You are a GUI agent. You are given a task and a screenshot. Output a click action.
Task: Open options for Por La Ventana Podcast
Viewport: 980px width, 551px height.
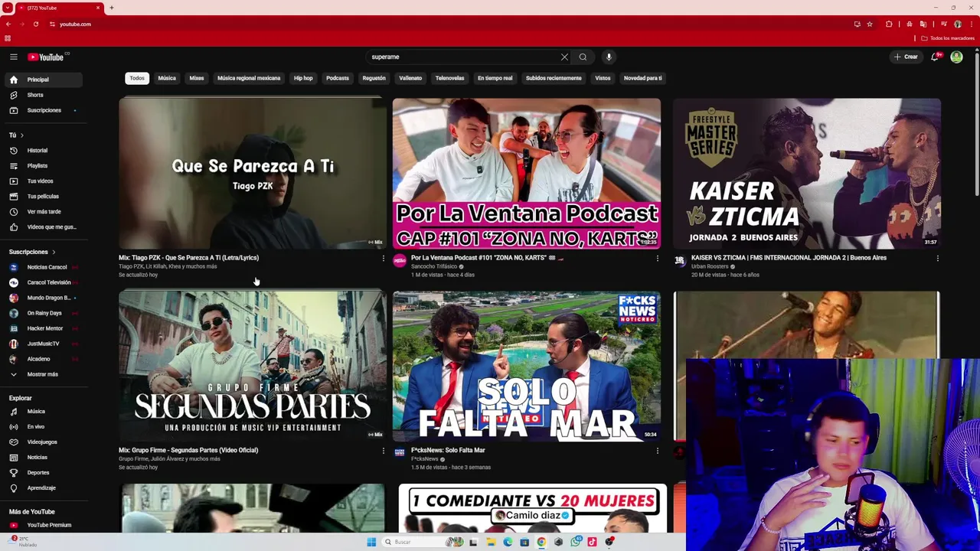click(x=657, y=259)
